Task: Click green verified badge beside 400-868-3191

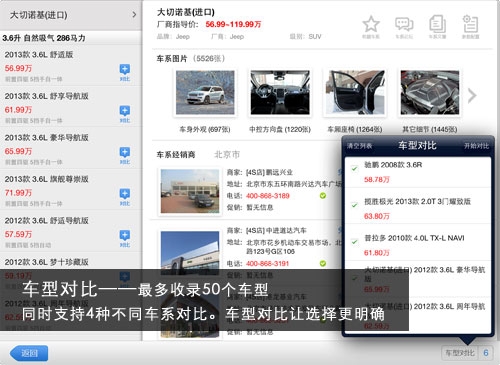Action: tap(323, 263)
